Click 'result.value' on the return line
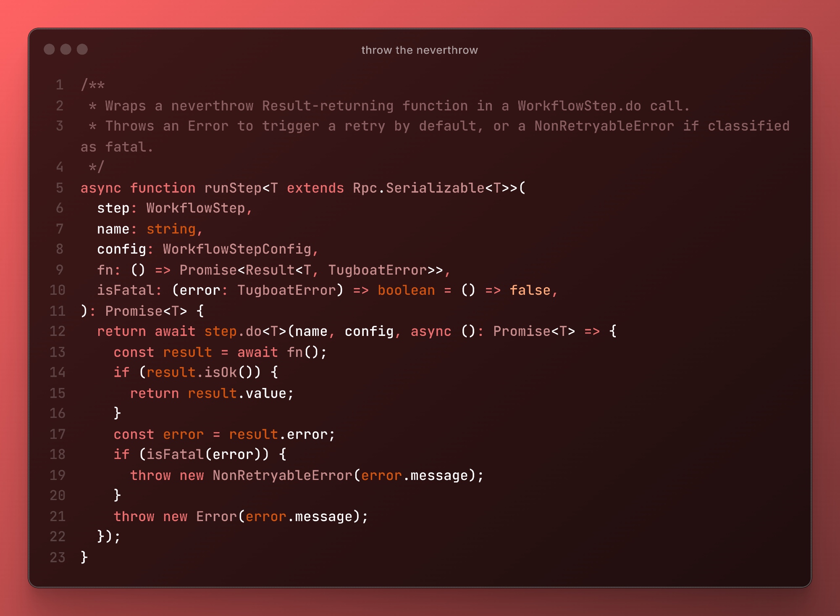The width and height of the screenshot is (840, 616). pyautogui.click(x=237, y=393)
